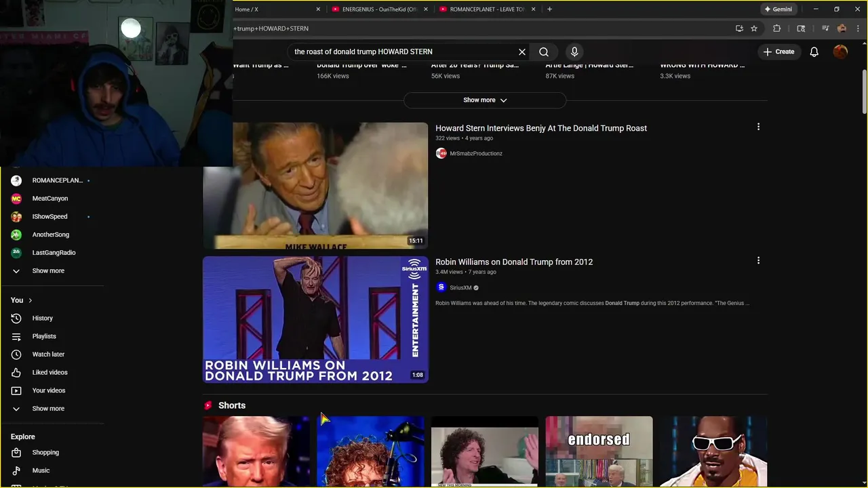868x488 pixels.
Task: Bookmark this page with star icon
Action: coord(754,28)
